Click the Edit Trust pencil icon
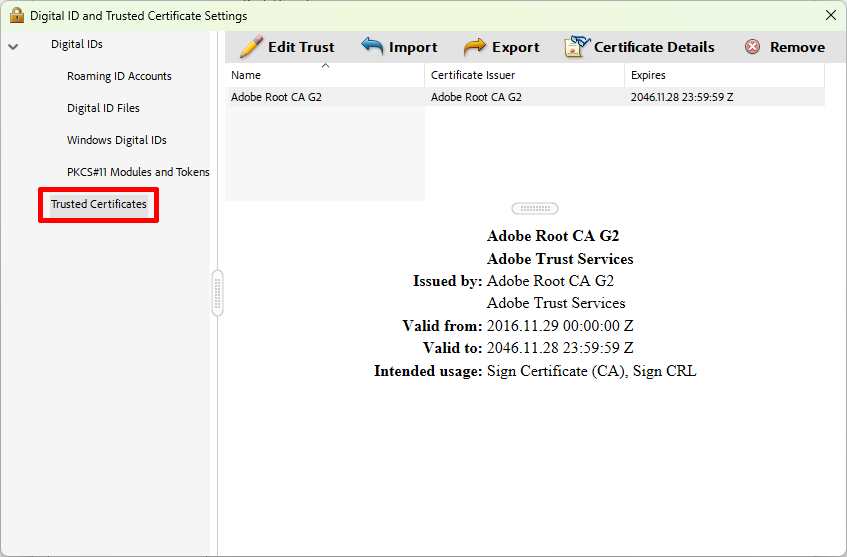The width and height of the screenshot is (847, 557). 251,47
